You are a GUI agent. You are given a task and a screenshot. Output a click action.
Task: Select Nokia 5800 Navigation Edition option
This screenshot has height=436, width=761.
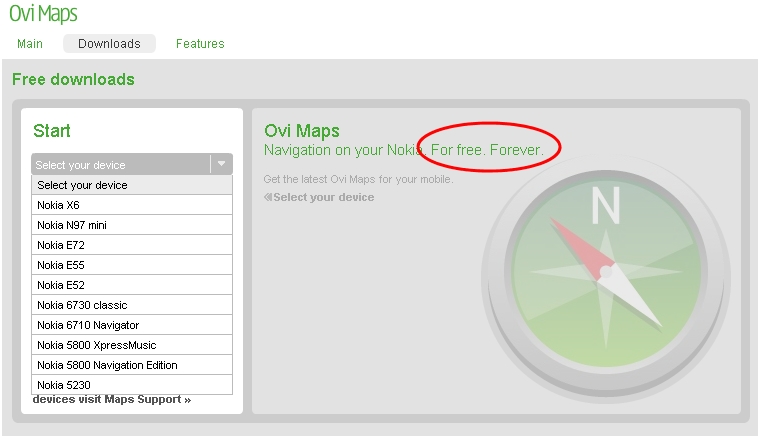tap(132, 365)
